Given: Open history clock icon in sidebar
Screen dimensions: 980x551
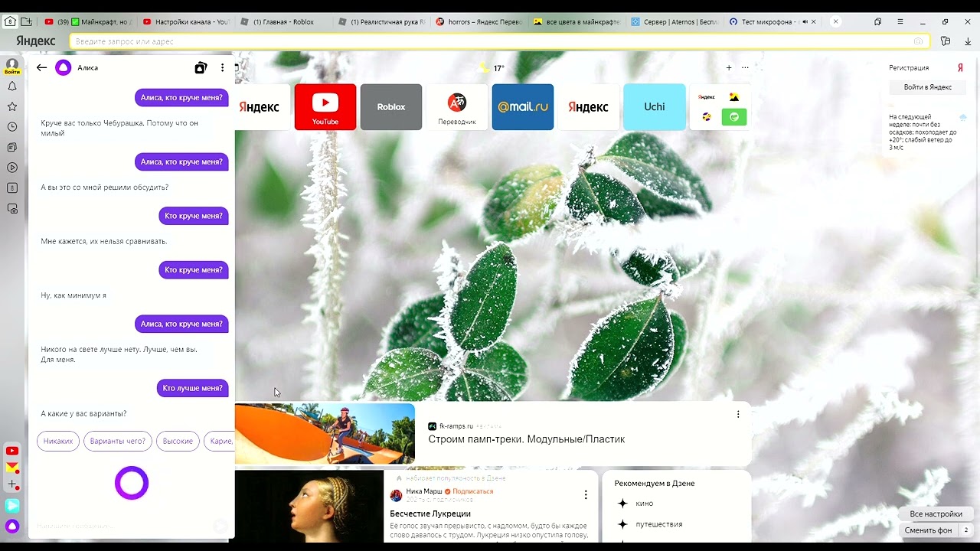Looking at the screenshot, I should click(12, 127).
